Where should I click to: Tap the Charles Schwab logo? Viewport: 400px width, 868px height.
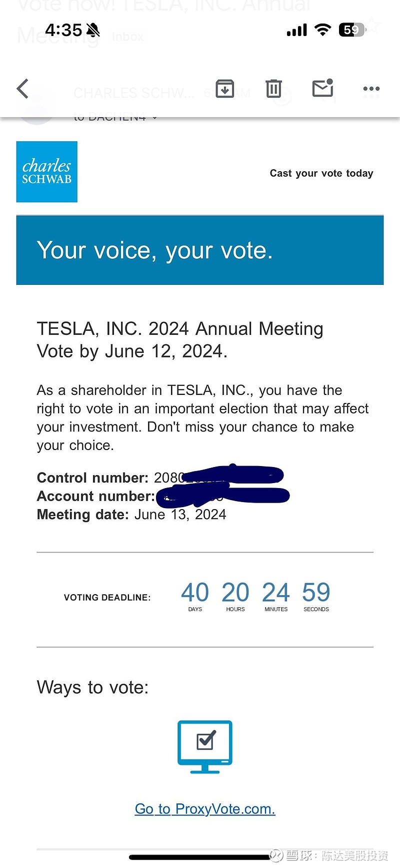click(x=47, y=172)
